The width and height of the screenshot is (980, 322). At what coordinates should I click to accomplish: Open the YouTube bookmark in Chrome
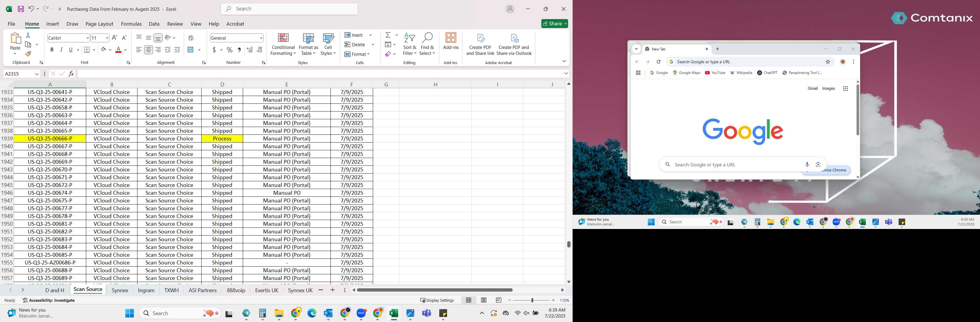click(715, 73)
